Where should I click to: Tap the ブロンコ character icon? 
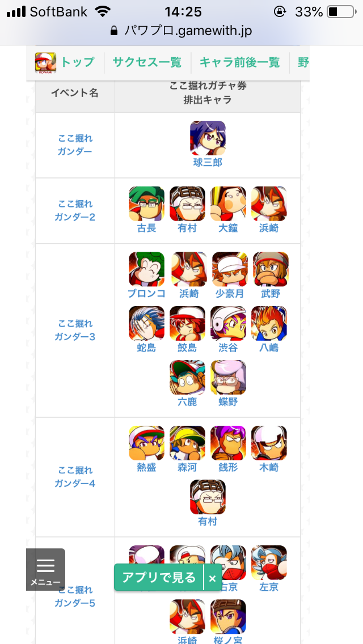(x=147, y=269)
